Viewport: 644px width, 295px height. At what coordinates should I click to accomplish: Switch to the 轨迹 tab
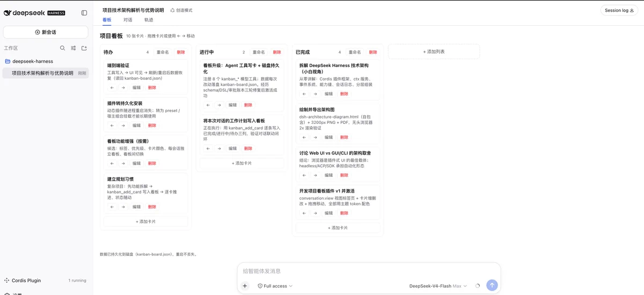(149, 20)
